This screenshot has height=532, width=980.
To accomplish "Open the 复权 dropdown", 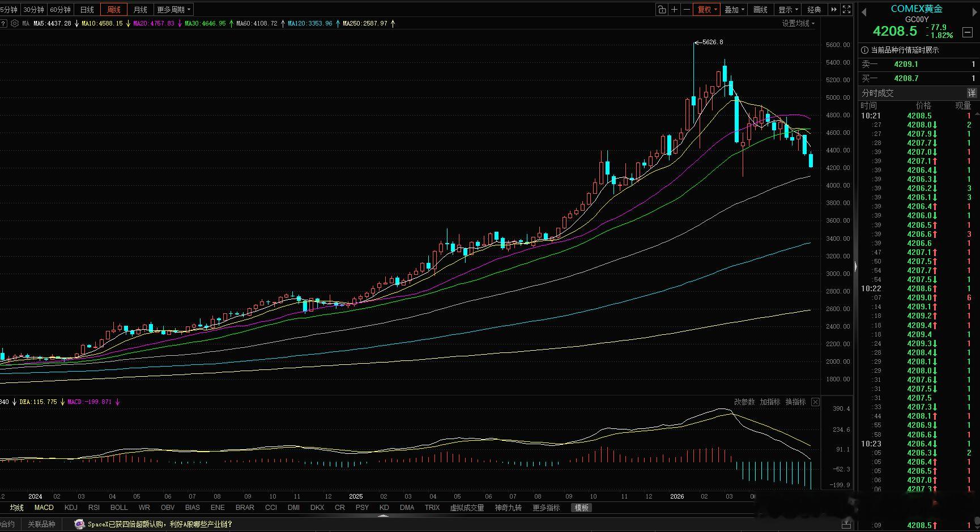I will [x=707, y=10].
